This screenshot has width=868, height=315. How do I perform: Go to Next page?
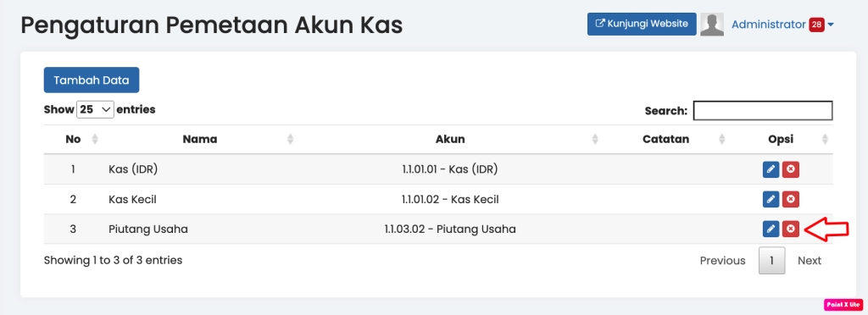[x=810, y=260]
